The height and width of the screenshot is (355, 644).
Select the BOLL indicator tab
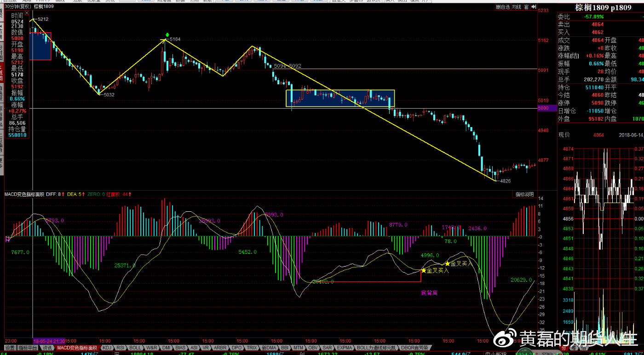point(135,348)
